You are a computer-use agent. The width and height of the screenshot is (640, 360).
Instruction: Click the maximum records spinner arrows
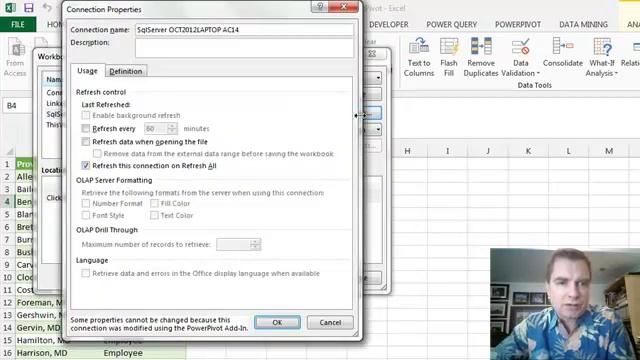tap(255, 244)
